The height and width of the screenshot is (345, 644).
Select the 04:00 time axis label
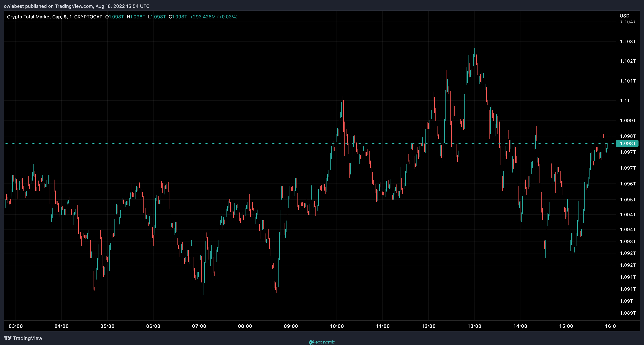(62, 326)
